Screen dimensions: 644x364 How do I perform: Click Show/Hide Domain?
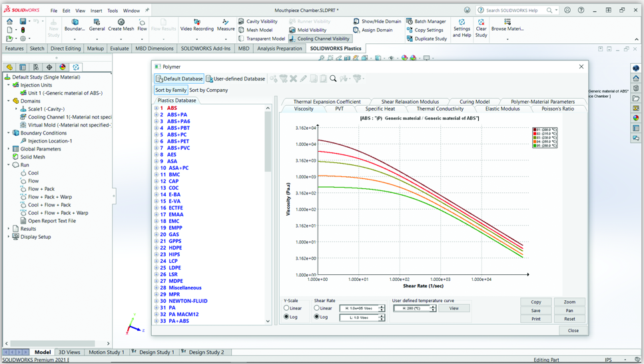click(x=377, y=21)
